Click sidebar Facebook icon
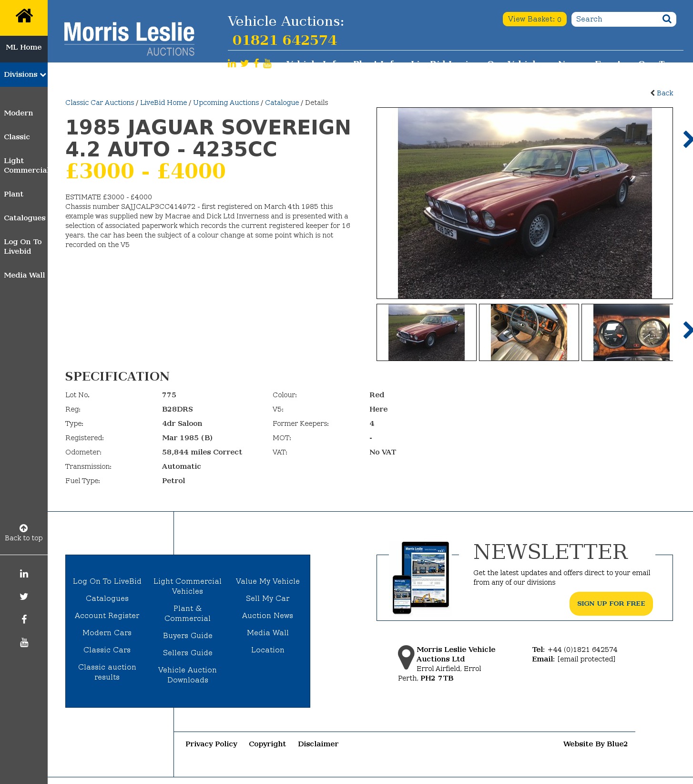 [24, 619]
